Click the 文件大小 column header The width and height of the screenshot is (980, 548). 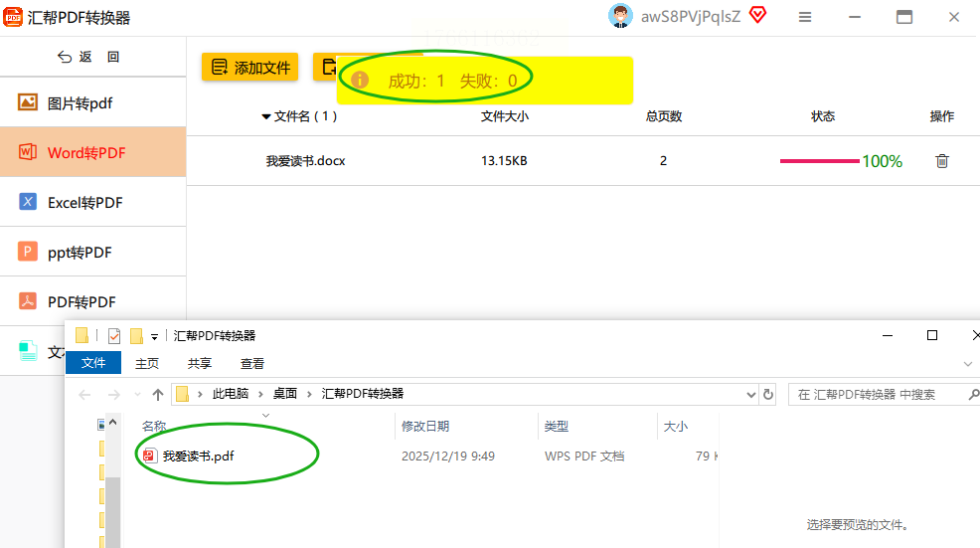click(x=504, y=116)
